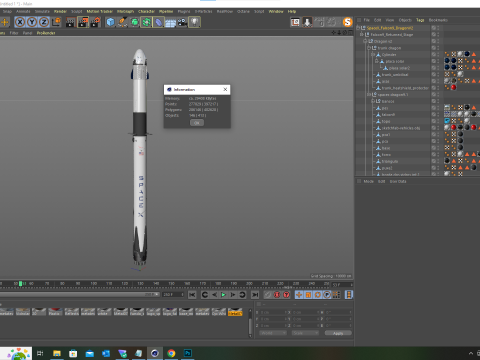
Task: Toggle the X axis lock
Action: [x=20, y=22]
